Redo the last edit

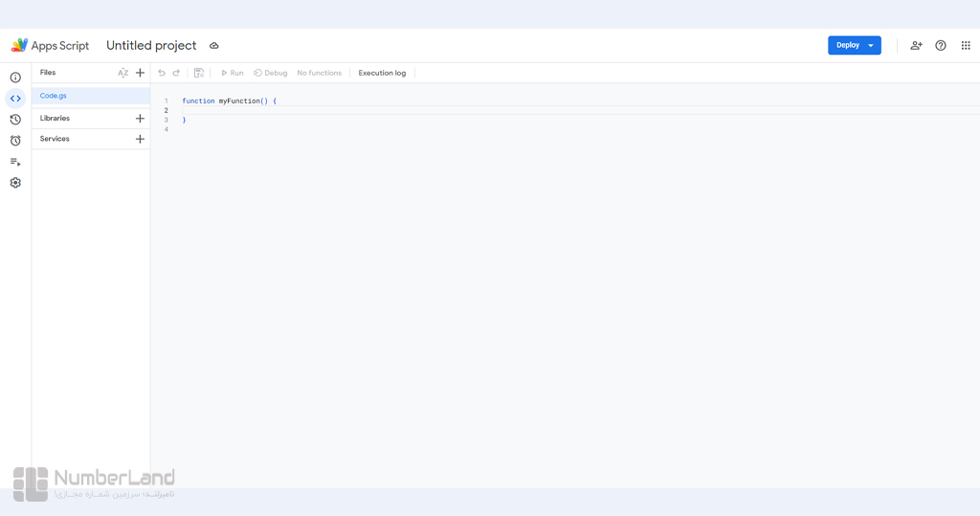click(x=176, y=73)
